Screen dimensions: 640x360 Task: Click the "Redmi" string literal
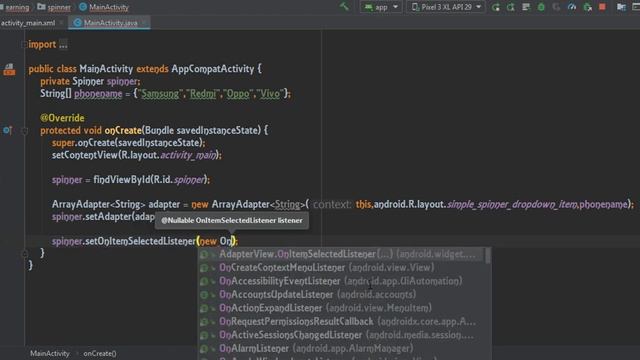pos(203,94)
